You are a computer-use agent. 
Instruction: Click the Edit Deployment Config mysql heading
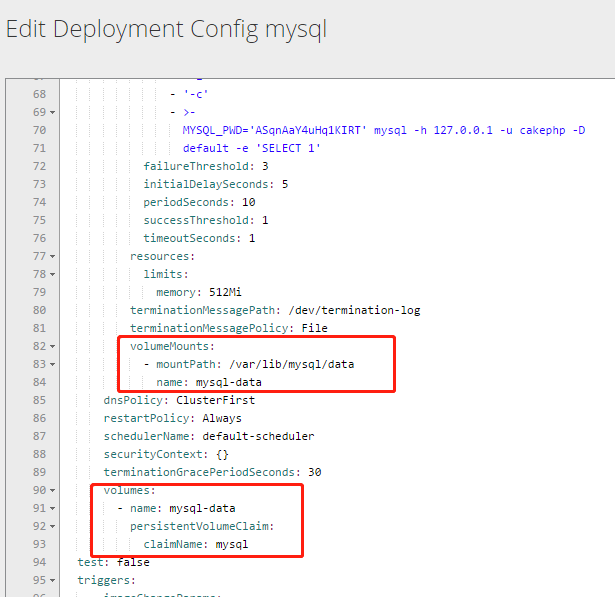pos(166,29)
